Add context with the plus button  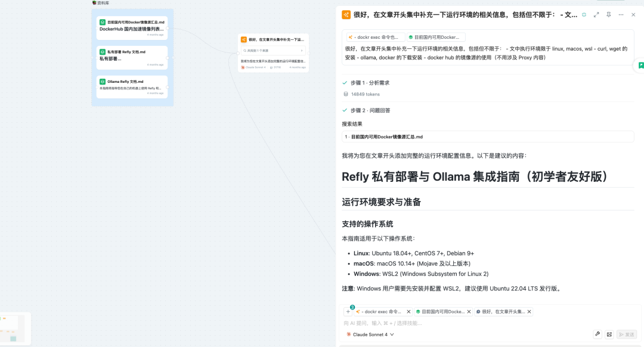pyautogui.click(x=348, y=312)
